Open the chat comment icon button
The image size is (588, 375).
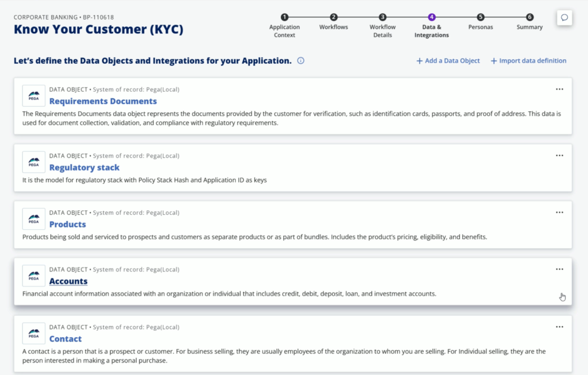(564, 18)
